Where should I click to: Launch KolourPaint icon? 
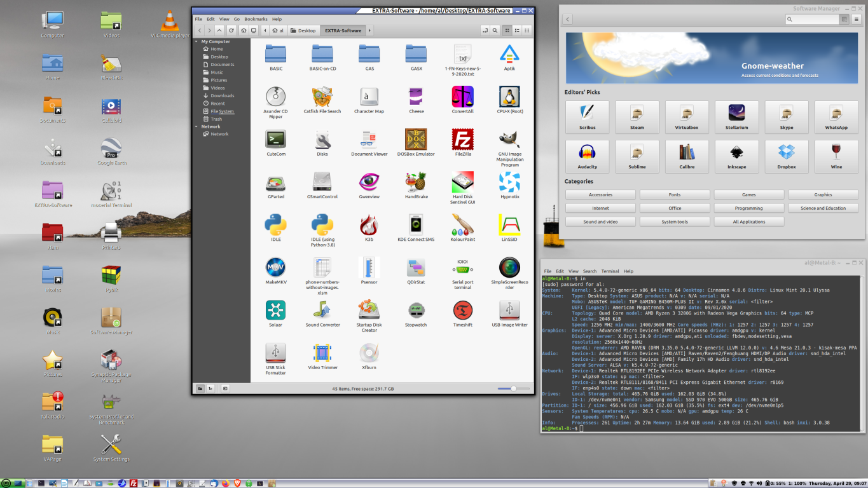[462, 224]
